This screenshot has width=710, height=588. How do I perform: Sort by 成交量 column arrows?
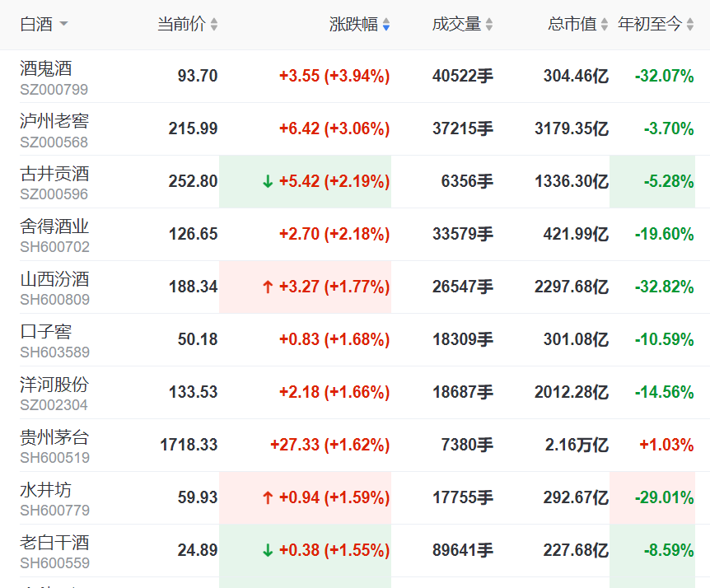coord(489,25)
